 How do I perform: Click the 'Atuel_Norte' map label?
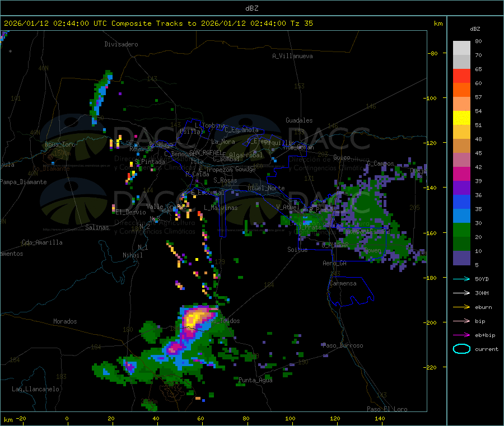pyautogui.click(x=266, y=188)
